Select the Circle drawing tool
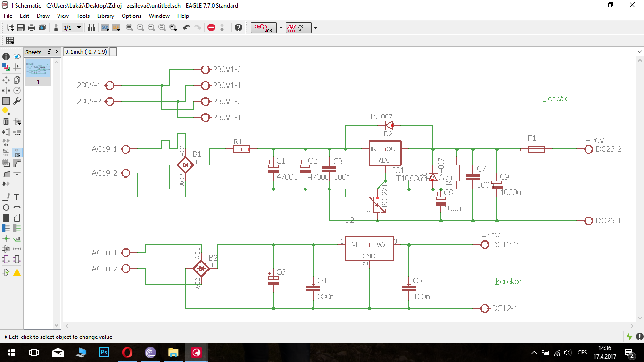Viewport: 644px width, 362px height. click(x=6, y=207)
